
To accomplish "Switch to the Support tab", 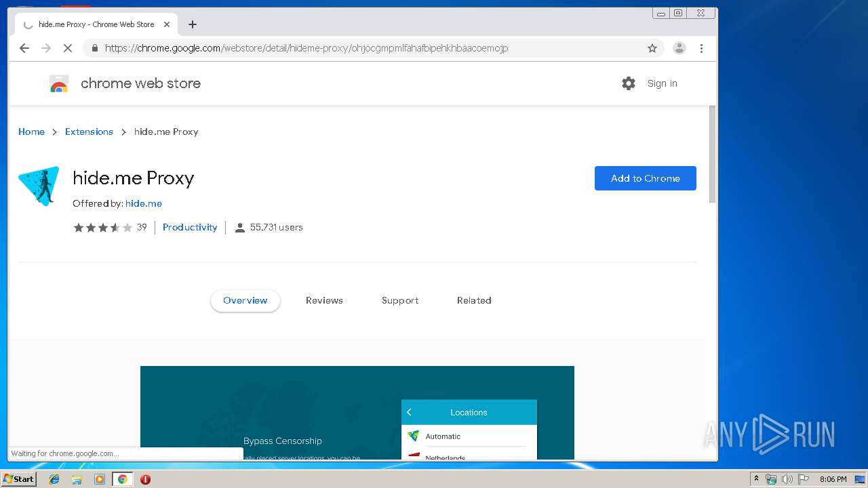I will tap(400, 300).
